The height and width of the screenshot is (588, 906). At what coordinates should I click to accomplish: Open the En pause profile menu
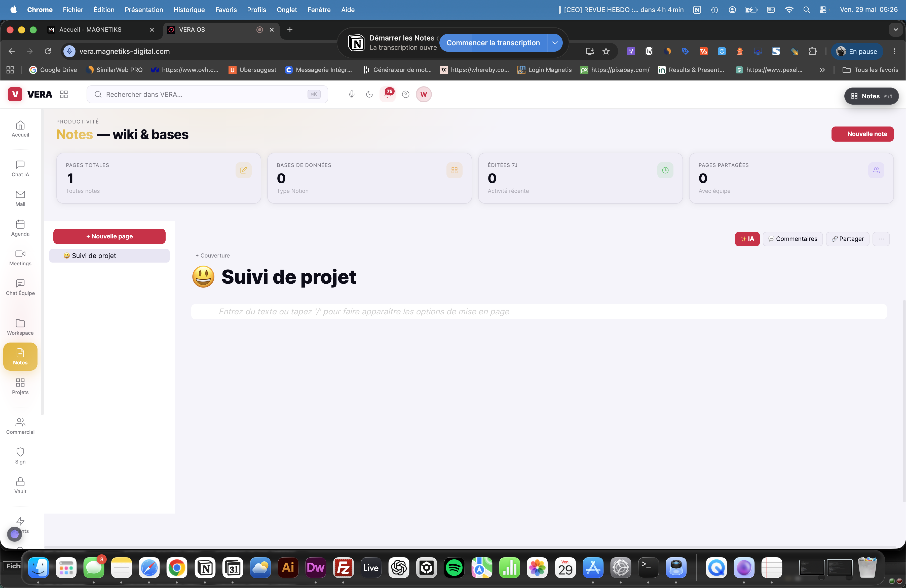tap(856, 51)
